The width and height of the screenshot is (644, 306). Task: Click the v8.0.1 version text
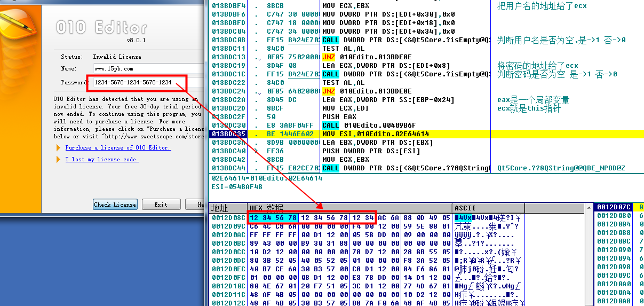(136, 40)
